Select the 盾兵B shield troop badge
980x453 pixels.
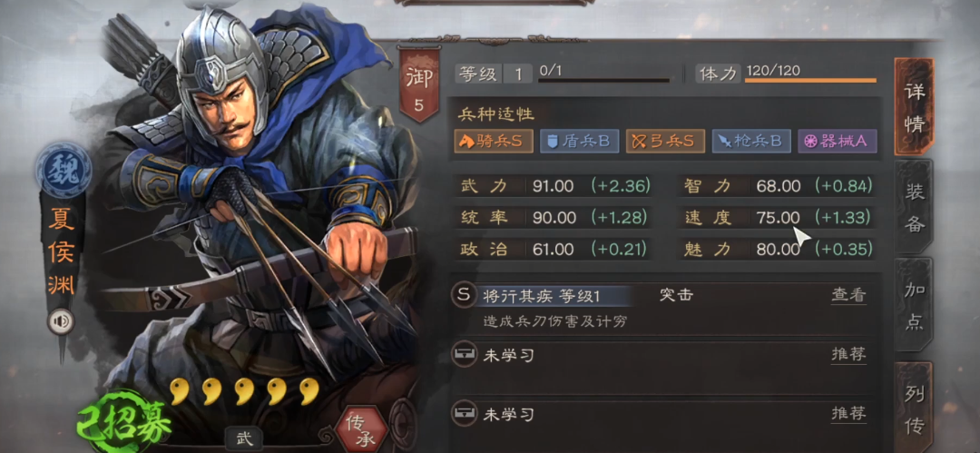point(579,142)
